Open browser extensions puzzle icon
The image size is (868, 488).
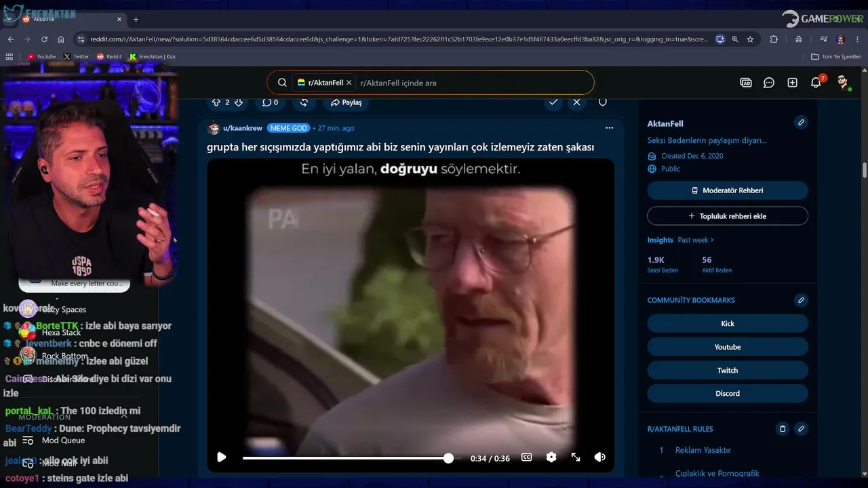coord(774,39)
